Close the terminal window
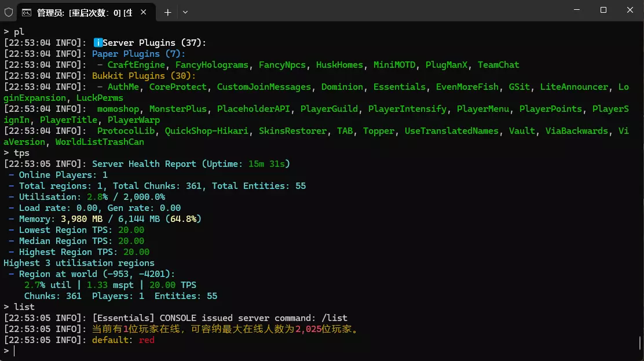Screen dimensions: 644x361 [630, 10]
